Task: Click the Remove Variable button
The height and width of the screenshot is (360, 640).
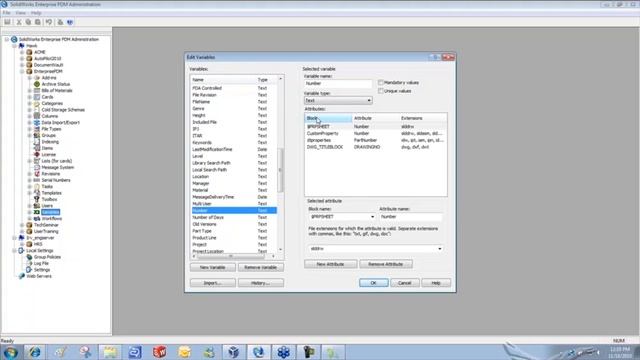Action: 261,267
